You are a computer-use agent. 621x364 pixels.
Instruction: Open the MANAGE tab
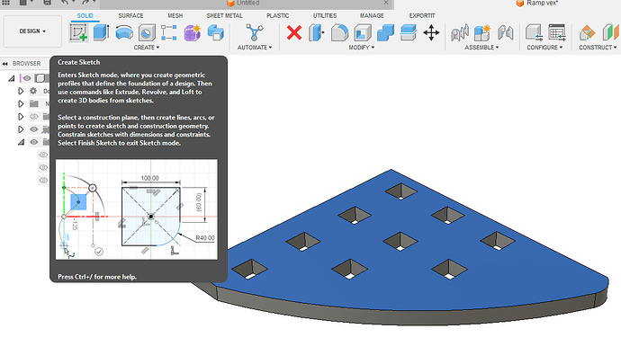coord(372,16)
